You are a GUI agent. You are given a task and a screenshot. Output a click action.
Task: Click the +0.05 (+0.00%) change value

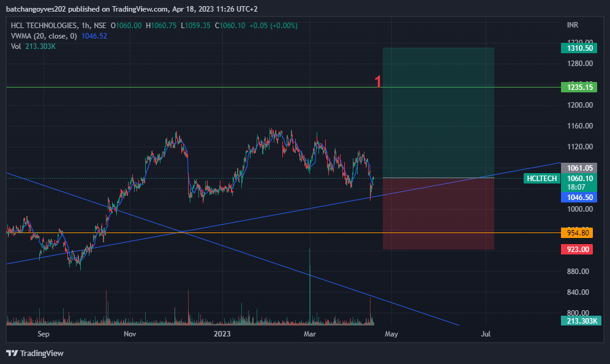click(x=274, y=26)
